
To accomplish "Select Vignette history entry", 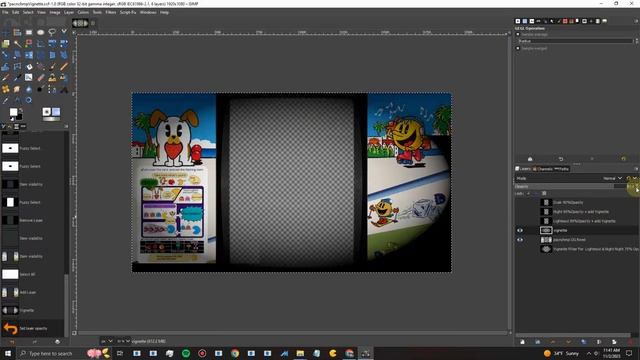I will pyautogui.click(x=32, y=310).
